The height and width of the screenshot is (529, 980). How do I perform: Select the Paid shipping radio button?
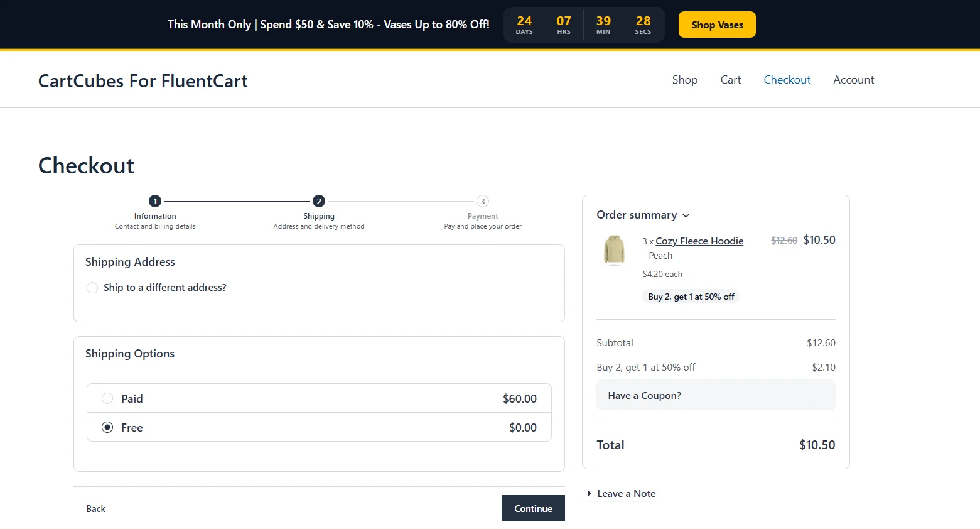coord(107,398)
